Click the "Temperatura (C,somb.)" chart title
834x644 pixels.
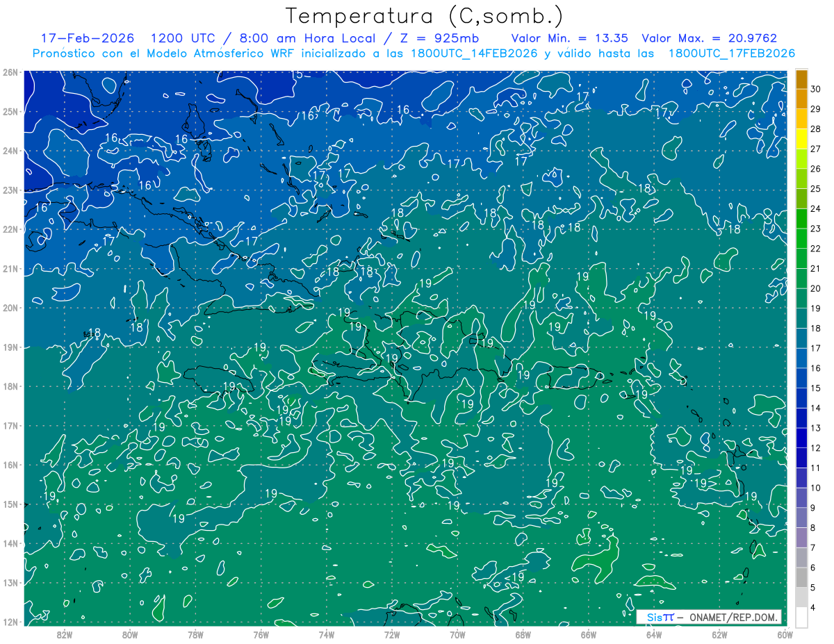click(x=425, y=16)
